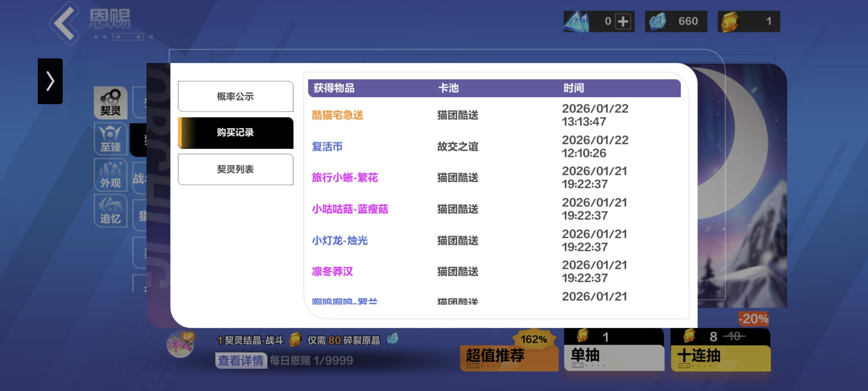Select the 酷猫宅急送 record row
Image resolution: width=868 pixels, height=391 pixels.
point(338,115)
